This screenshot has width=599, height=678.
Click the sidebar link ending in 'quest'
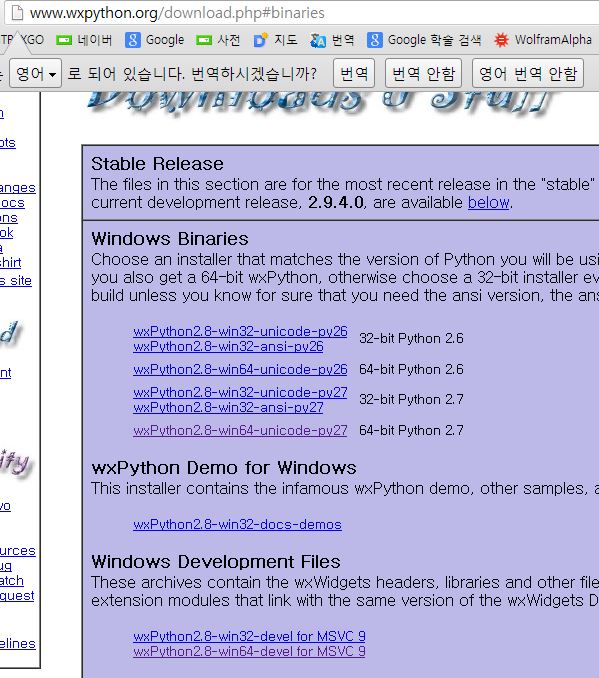pyautogui.click(x=17, y=596)
